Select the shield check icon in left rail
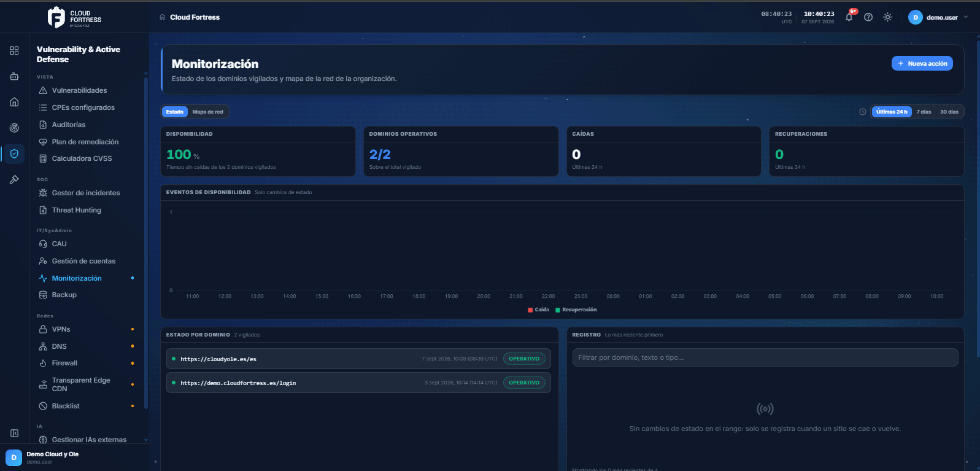Screen dimensions: 980x471 coord(14,154)
